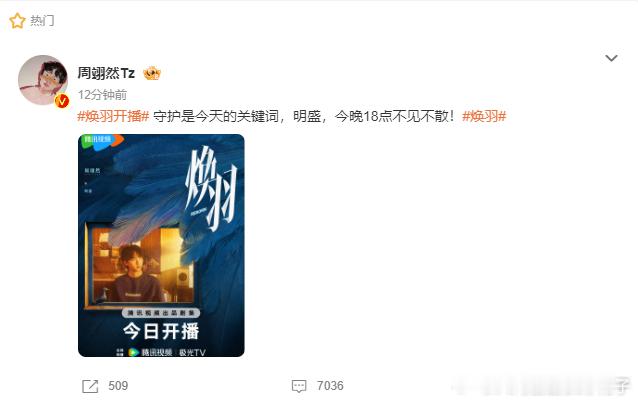
Task: Click the 12分钟前 timestamp
Action: (x=102, y=95)
